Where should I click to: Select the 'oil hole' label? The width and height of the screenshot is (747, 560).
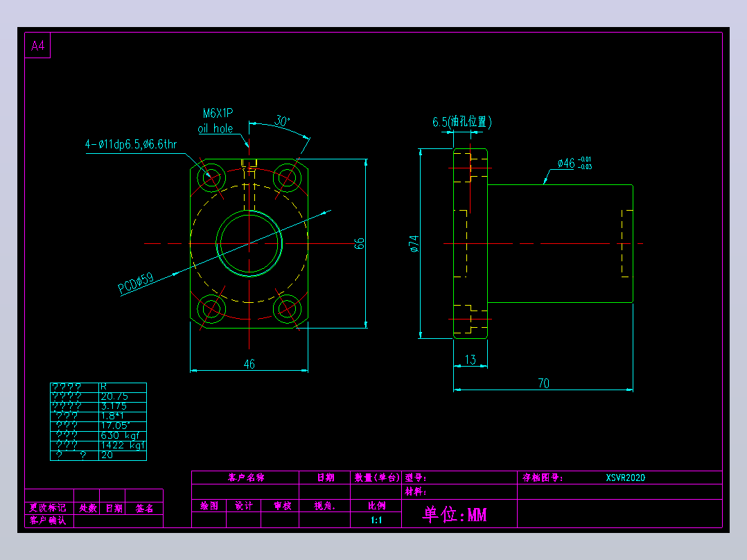[x=216, y=129]
